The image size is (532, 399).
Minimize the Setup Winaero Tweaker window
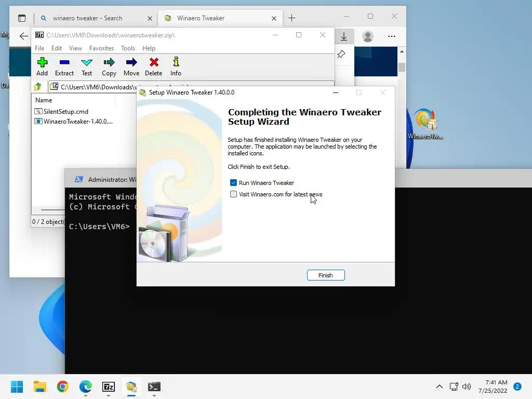[336, 92]
